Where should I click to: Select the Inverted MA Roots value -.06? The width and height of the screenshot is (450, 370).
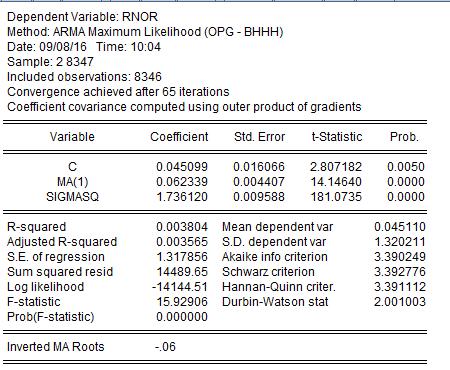[x=165, y=347]
